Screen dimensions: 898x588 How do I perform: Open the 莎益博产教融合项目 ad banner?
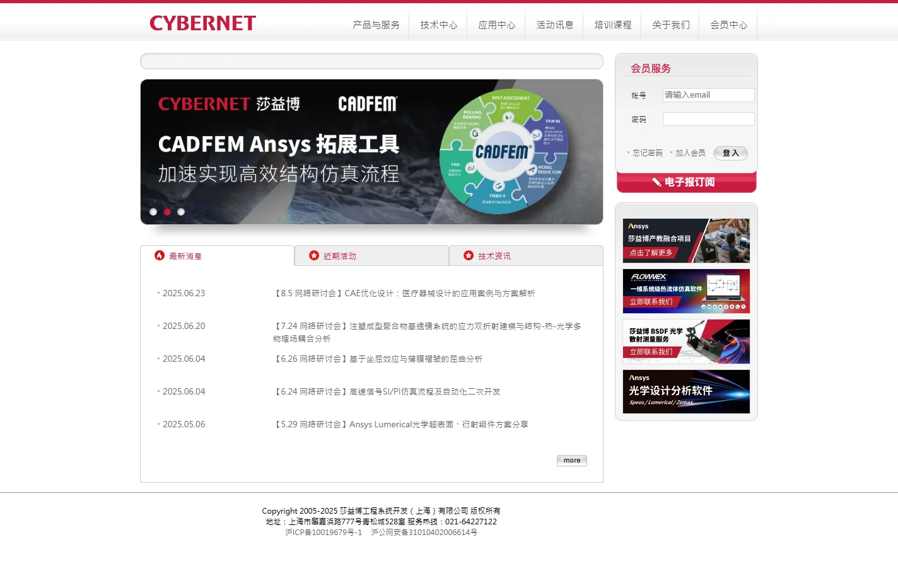pyautogui.click(x=686, y=241)
